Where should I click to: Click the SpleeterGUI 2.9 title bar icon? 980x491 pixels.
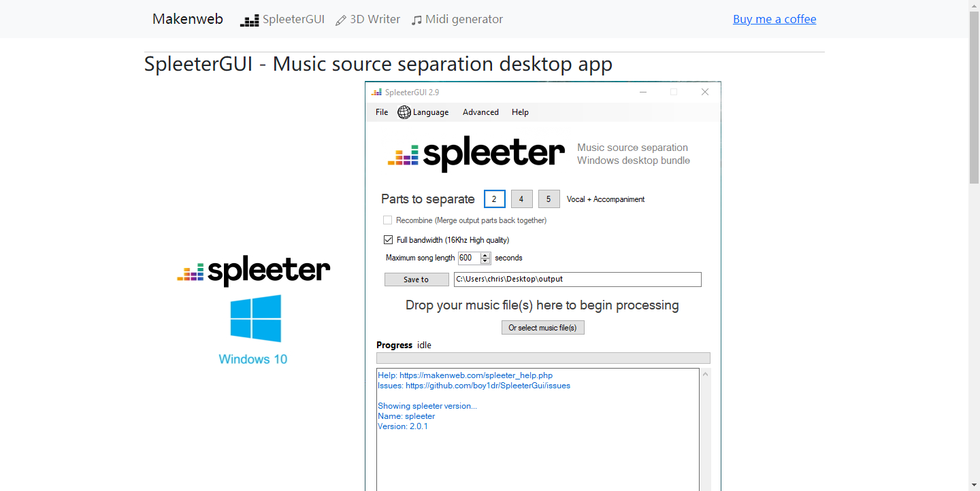pyautogui.click(x=376, y=92)
